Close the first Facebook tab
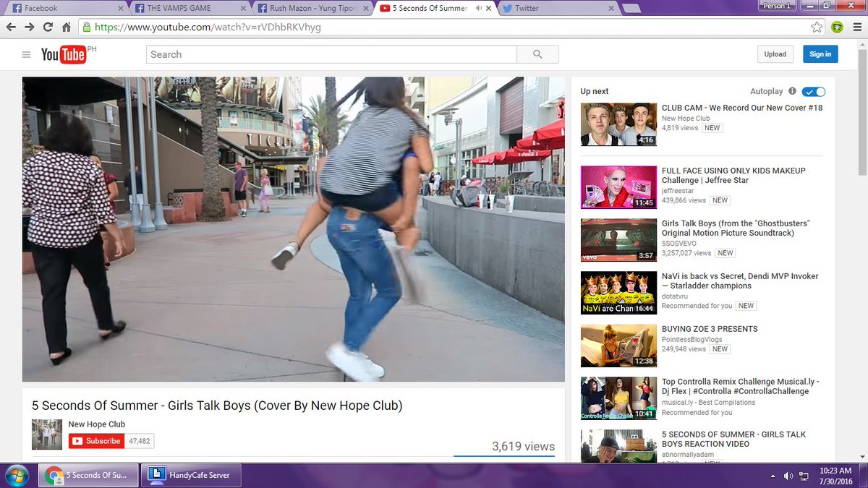Image resolution: width=868 pixels, height=488 pixels. [x=120, y=8]
